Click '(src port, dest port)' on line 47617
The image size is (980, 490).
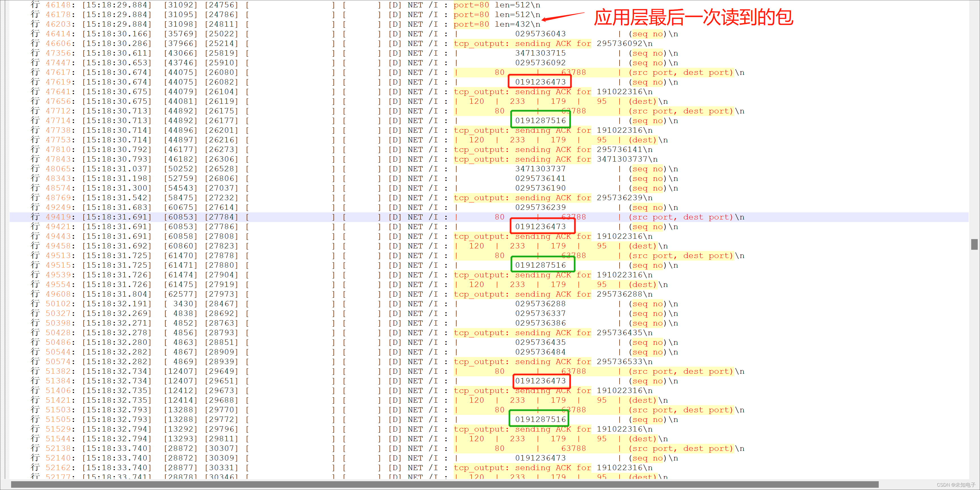pos(680,72)
